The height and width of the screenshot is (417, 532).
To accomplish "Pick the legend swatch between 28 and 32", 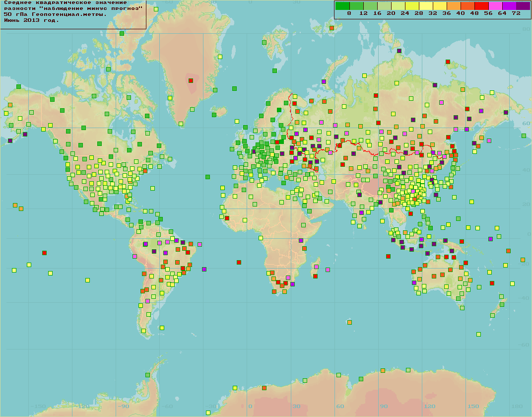I will pyautogui.click(x=426, y=6).
